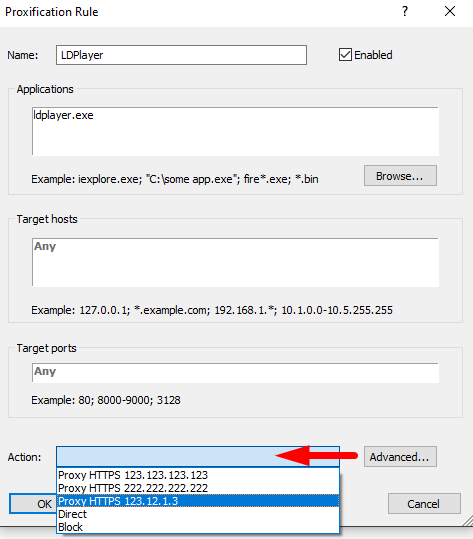Viewport: 473px width, 539px height.
Task: Choose Proxy HTTPS 123.123.123.123 option
Action: click(198, 475)
